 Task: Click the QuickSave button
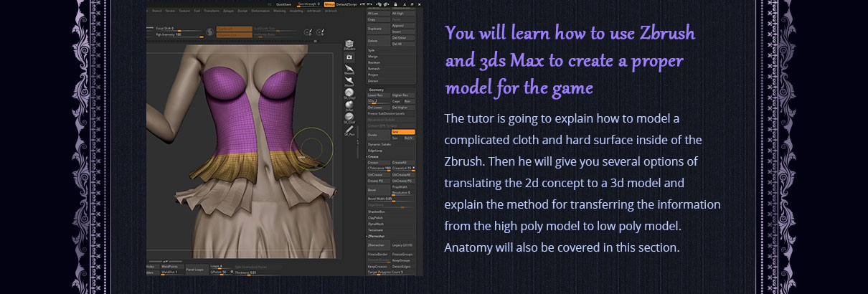(x=283, y=4)
